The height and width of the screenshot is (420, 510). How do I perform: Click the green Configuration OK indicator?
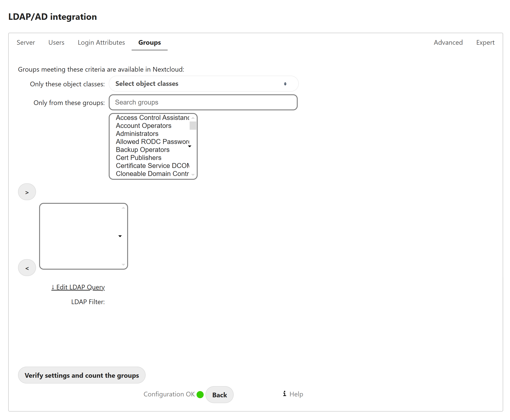[200, 394]
